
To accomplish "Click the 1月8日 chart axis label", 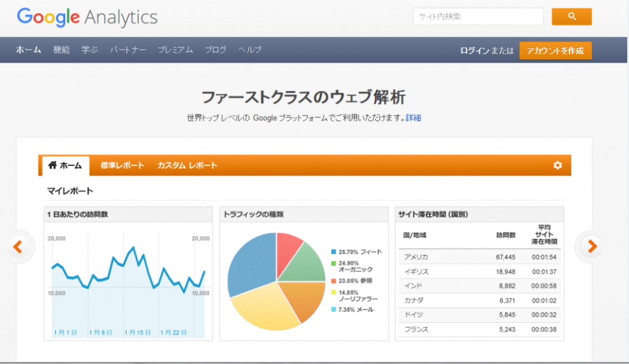I will (101, 332).
